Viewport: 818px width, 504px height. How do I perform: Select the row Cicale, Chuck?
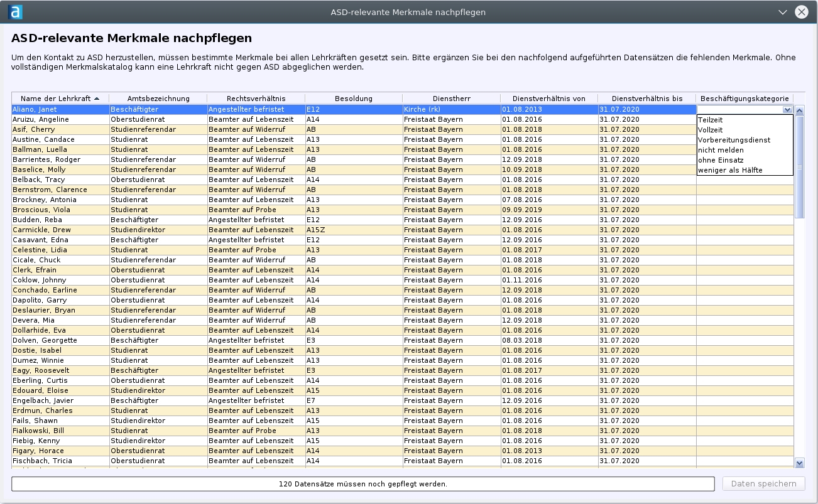(x=403, y=260)
